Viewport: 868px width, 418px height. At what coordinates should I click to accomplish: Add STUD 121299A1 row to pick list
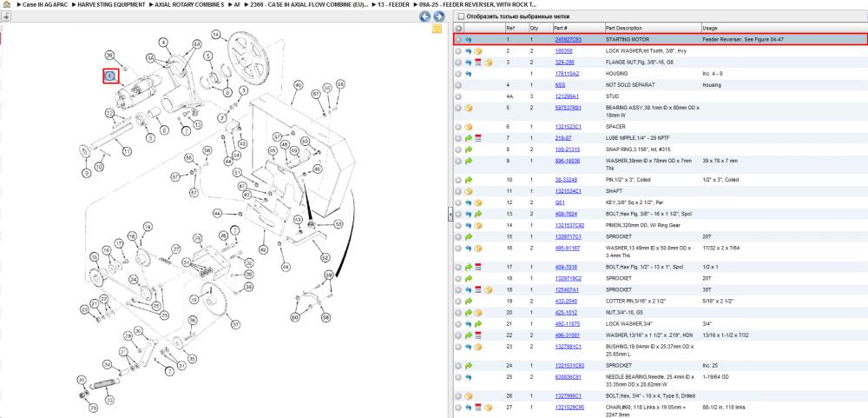pos(458,96)
